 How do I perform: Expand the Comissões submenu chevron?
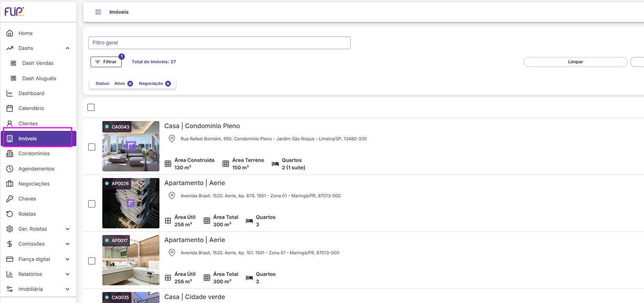tap(68, 244)
